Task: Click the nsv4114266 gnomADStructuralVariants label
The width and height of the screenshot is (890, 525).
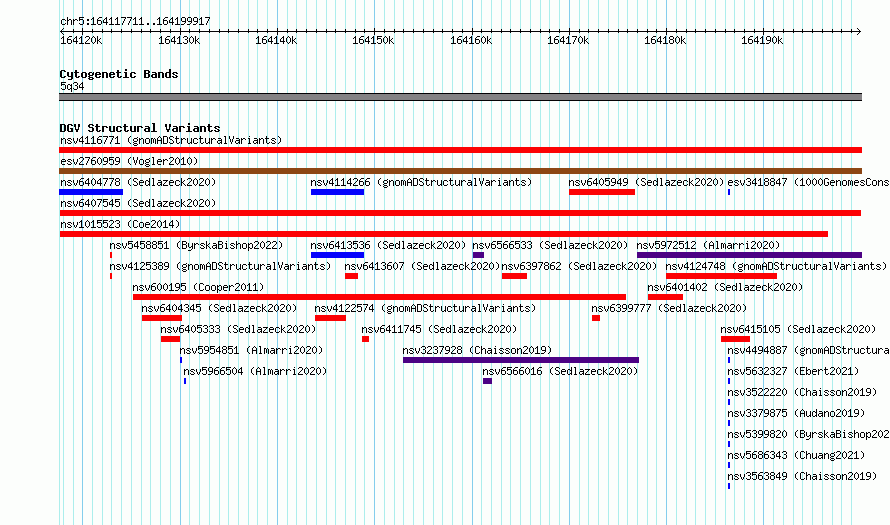Action: 421,182
